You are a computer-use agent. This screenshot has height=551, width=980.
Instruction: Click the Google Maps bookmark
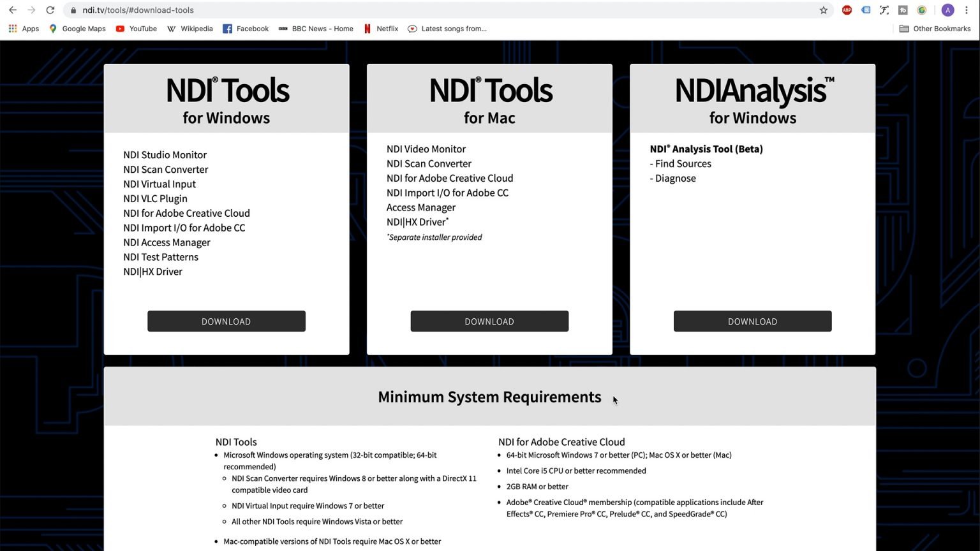(77, 28)
